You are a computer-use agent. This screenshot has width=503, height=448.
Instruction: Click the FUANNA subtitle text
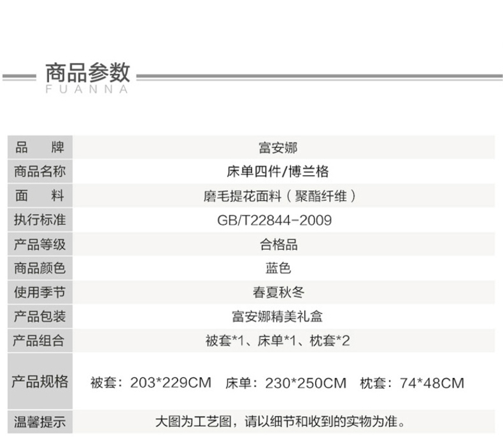[87, 90]
